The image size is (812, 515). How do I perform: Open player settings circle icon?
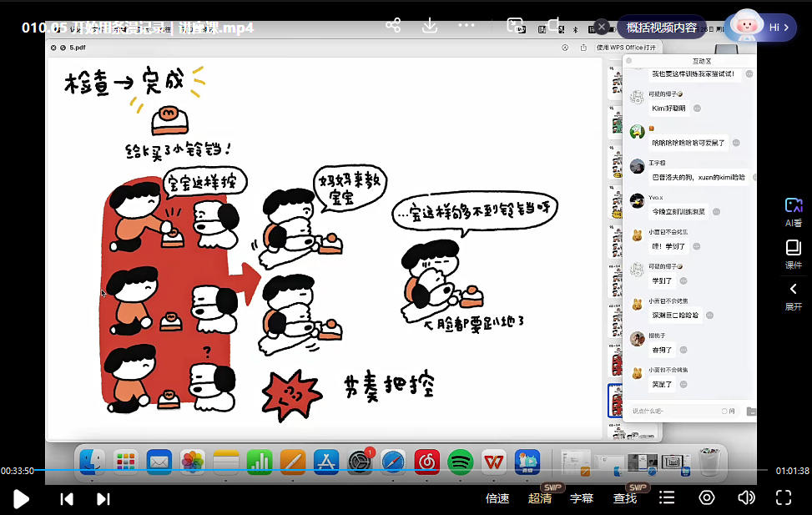point(707,498)
